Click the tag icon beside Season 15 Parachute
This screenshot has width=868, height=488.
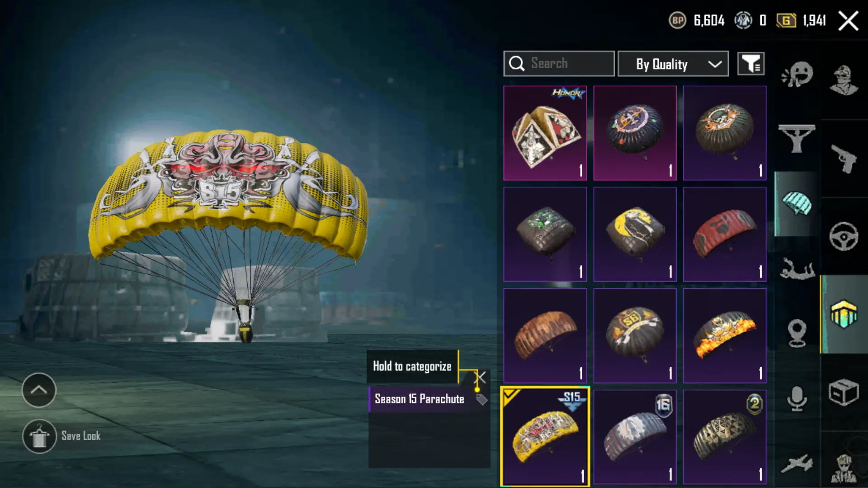(x=481, y=399)
